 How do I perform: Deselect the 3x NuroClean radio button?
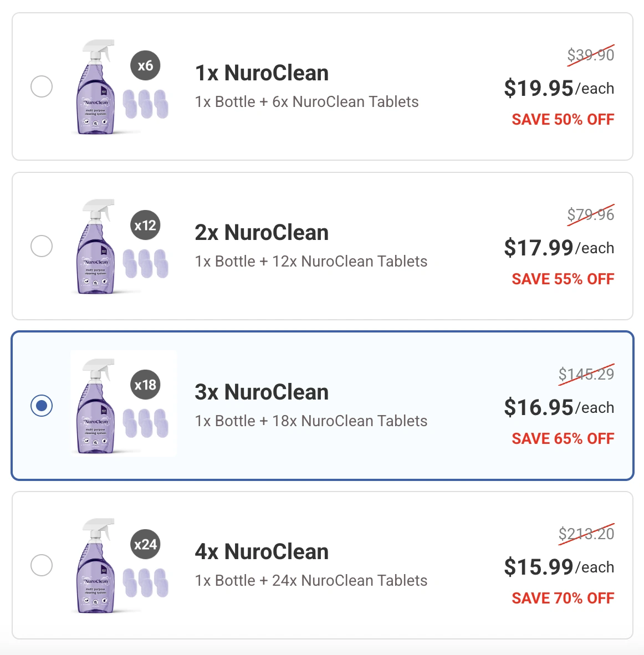tap(42, 406)
